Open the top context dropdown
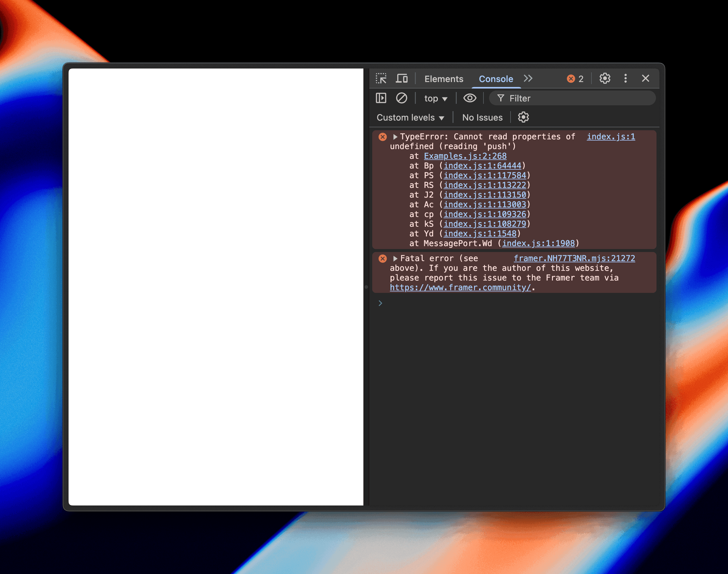The height and width of the screenshot is (574, 728). point(436,99)
